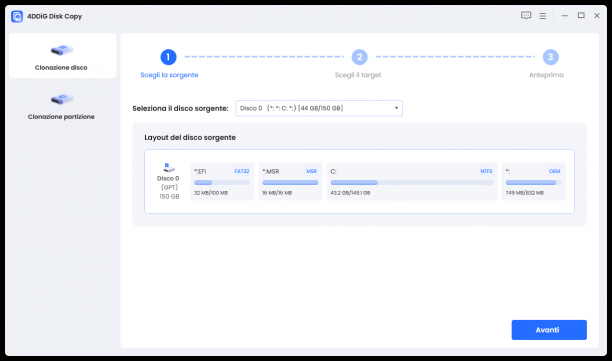This screenshot has width=612, height=361.
Task: Click step 2 circle icon
Action: (359, 57)
